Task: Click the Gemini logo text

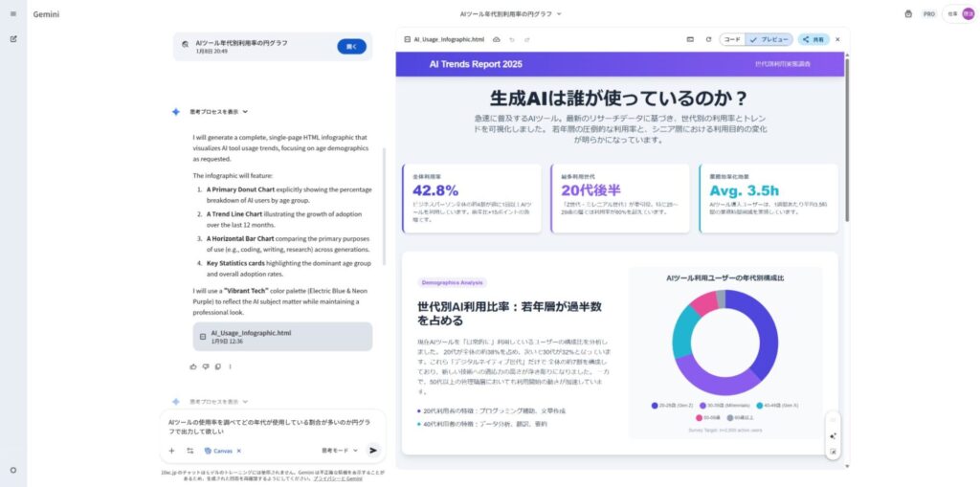Action: pos(46,13)
